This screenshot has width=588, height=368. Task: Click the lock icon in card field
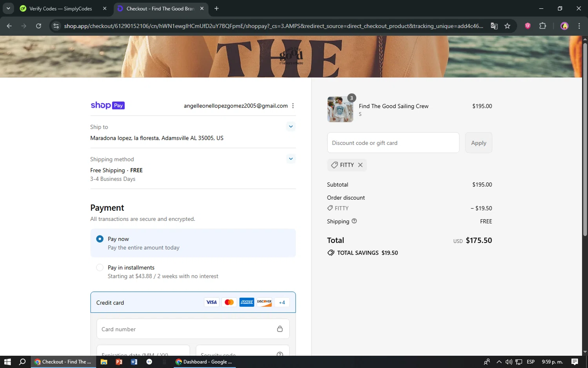point(280,329)
